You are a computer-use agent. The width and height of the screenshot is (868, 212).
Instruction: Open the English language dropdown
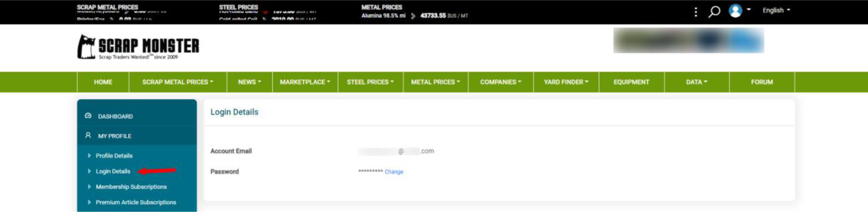click(x=776, y=10)
